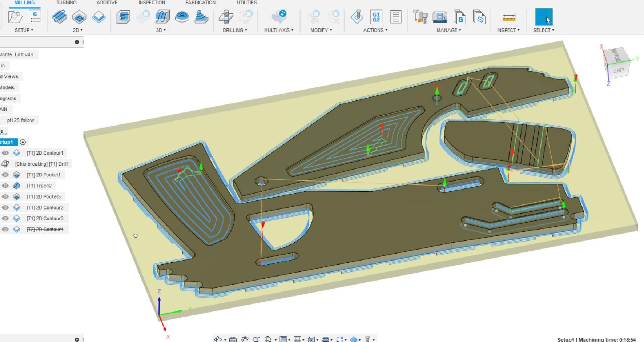Toggle visibility of 2D Pocket1 toolpath
The height and width of the screenshot is (342, 644).
pyautogui.click(x=5, y=175)
